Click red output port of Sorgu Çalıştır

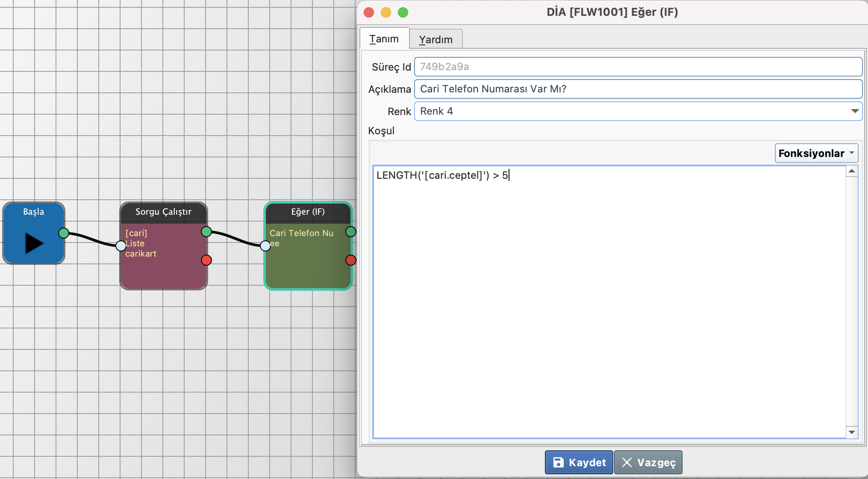coord(206,260)
